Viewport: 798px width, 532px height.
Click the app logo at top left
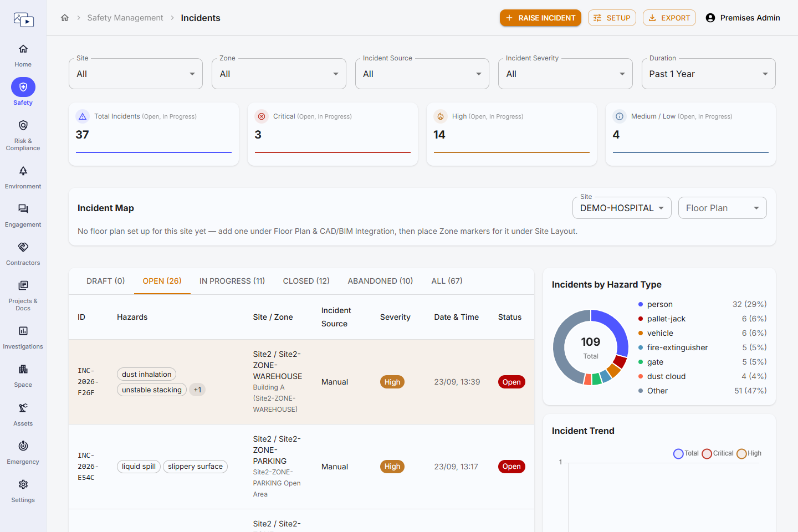tap(24, 20)
